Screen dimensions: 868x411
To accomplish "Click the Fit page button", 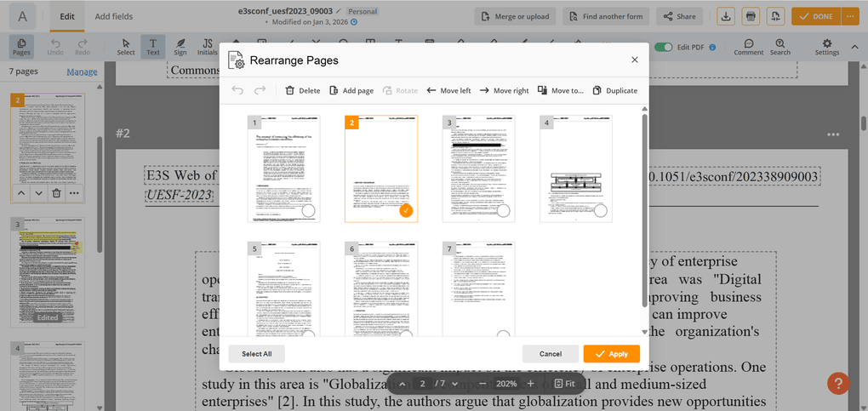I will (564, 383).
